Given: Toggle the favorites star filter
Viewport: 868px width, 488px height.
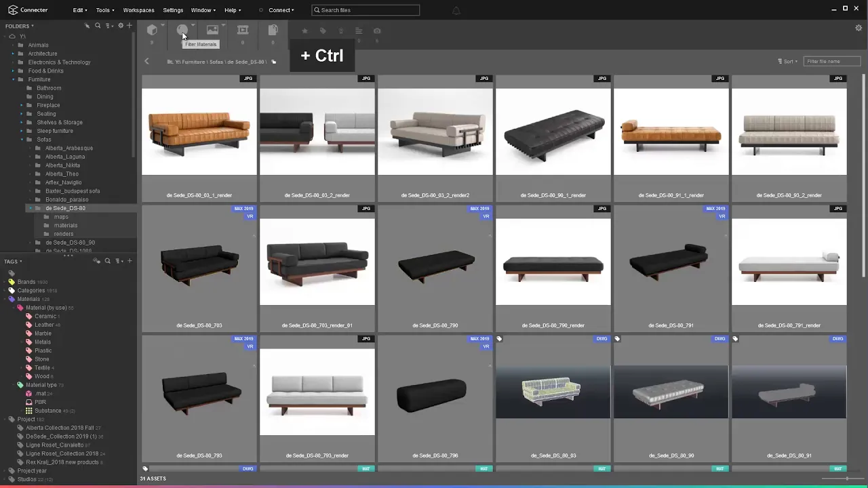Looking at the screenshot, I should coord(304,30).
